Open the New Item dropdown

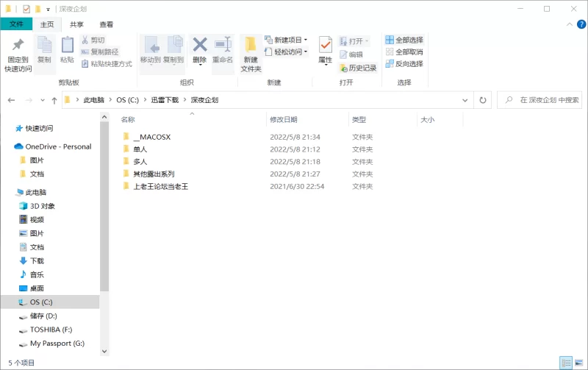tap(286, 40)
